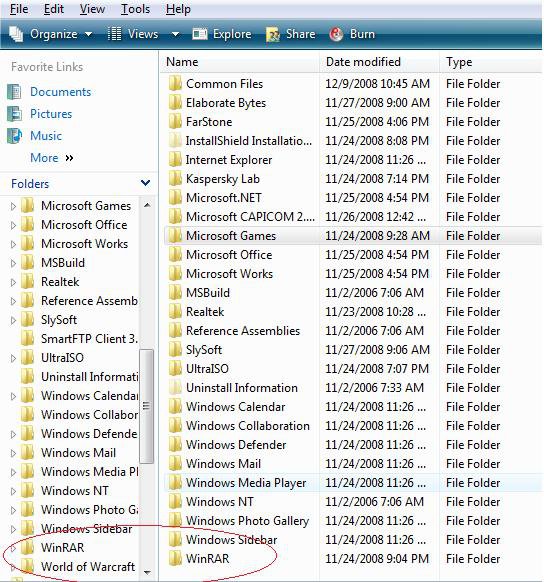Select Microsoft Games folder icon in list
Image resolution: width=544 pixels, height=582 pixels.
(175, 236)
